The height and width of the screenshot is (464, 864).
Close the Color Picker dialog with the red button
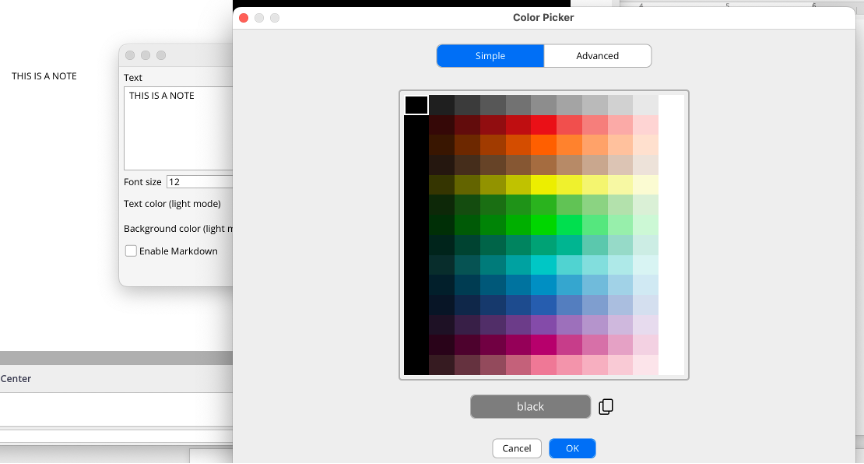tap(243, 18)
